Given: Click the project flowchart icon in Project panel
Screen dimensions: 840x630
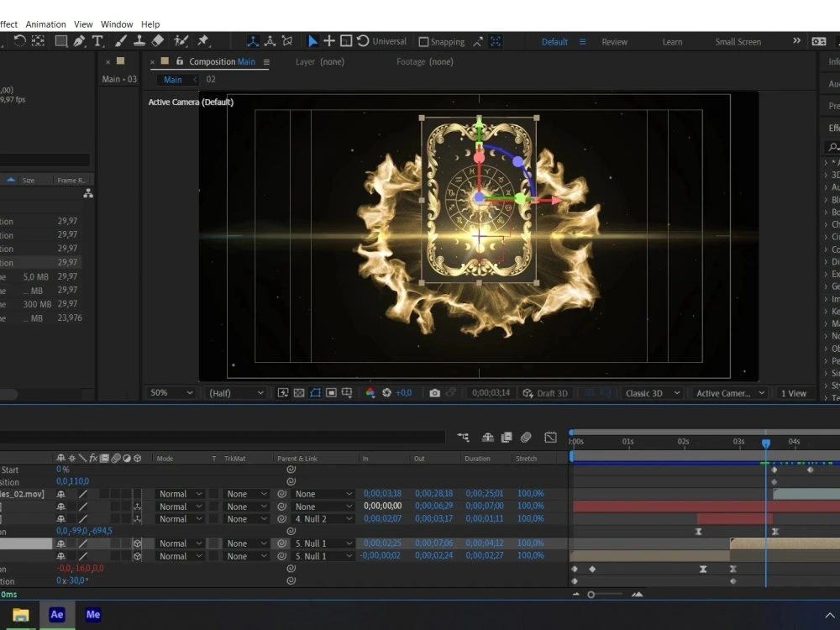Looking at the screenshot, I should pyautogui.click(x=88, y=194).
